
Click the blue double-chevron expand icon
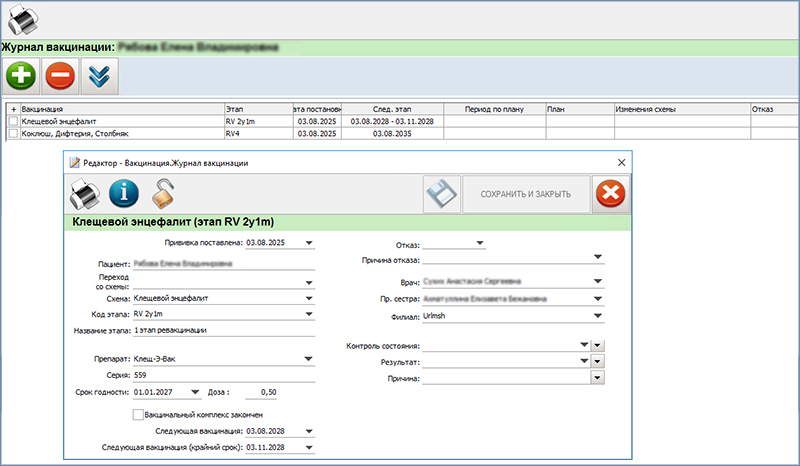[x=98, y=76]
